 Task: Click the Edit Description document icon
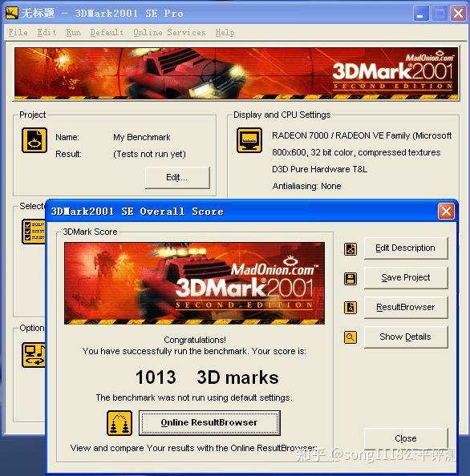[x=350, y=249]
